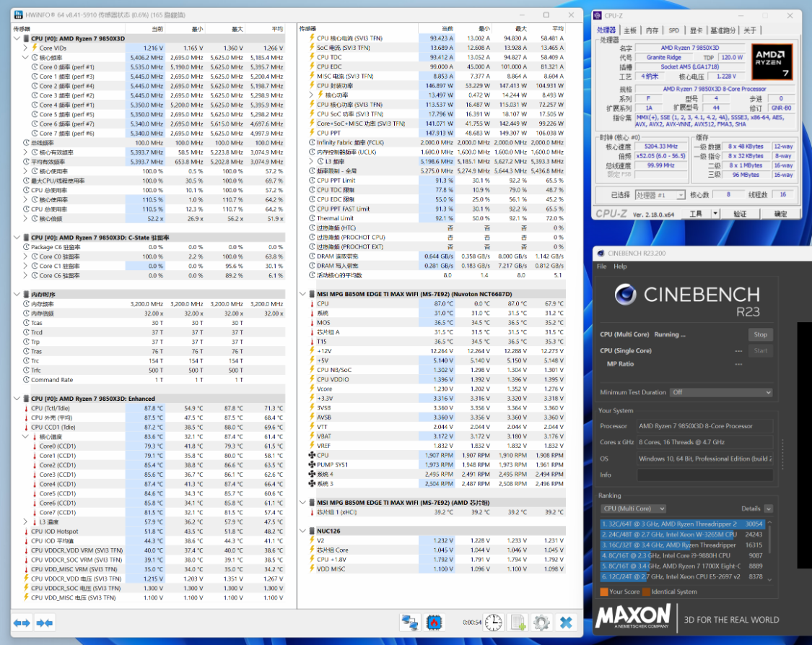Click the AMD Ryzen 7 logo in CPU-Z
Screen dimensions: 812x645
pyautogui.click(x=772, y=62)
